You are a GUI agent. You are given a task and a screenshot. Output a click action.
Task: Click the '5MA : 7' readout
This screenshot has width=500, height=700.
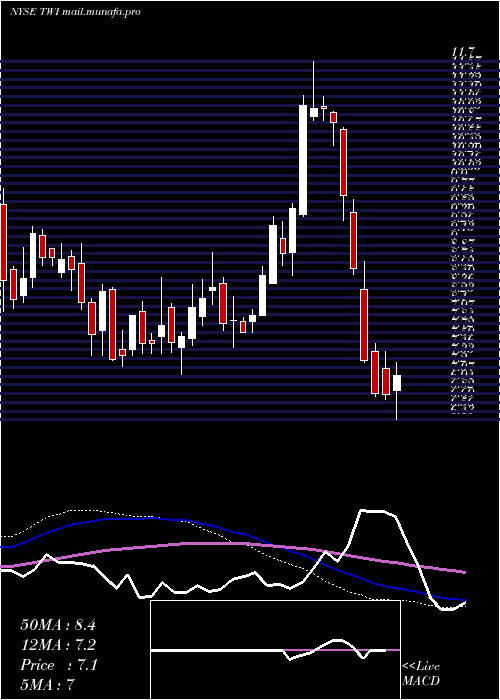(47, 684)
